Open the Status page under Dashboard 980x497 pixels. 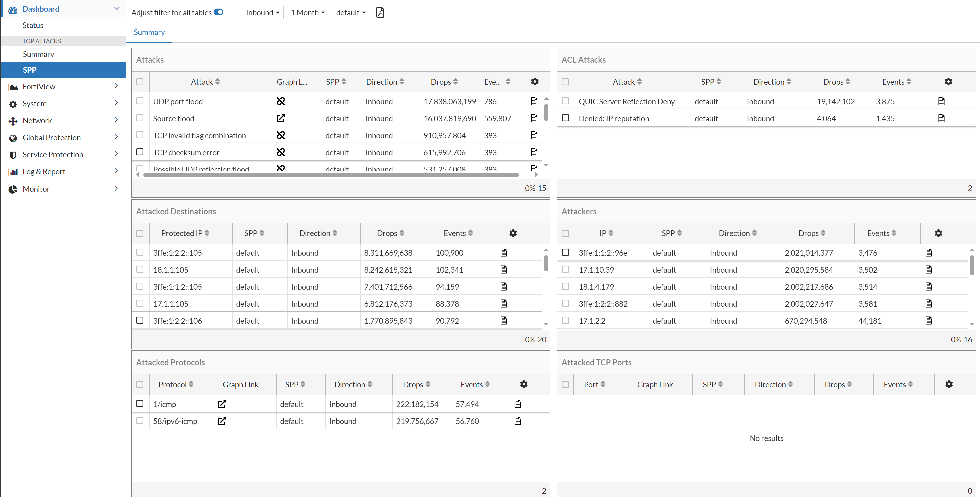(33, 25)
